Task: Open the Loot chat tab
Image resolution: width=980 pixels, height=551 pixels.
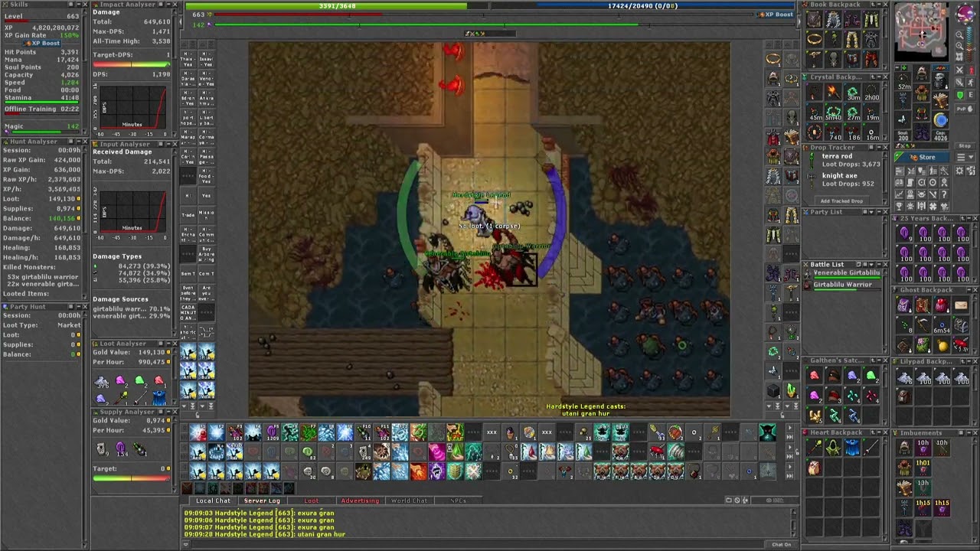Action: [x=312, y=500]
